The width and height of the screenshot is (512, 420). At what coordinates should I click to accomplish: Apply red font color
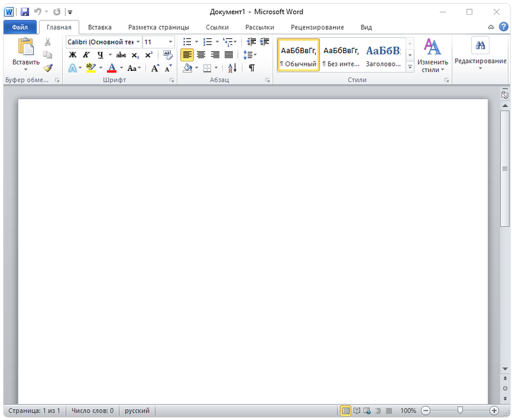(x=111, y=68)
